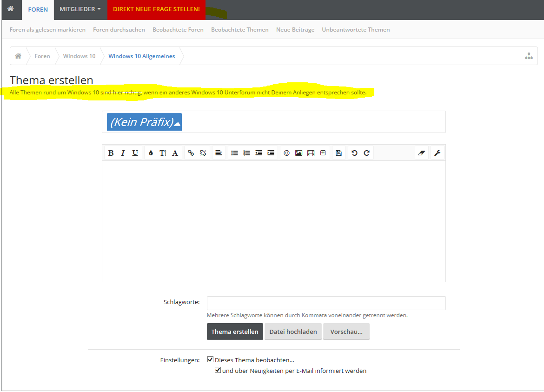Image resolution: width=544 pixels, height=392 pixels.
Task: Increase indent with indent icon
Action: (x=271, y=153)
